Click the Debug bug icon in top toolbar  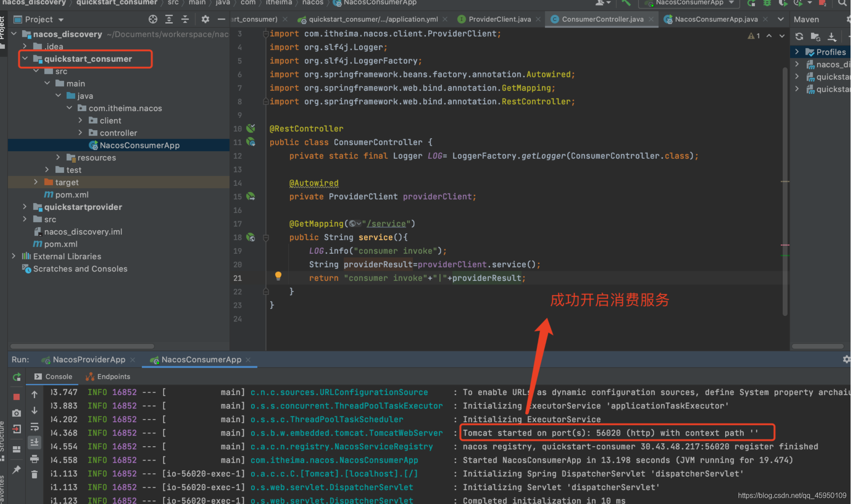pyautogui.click(x=767, y=3)
